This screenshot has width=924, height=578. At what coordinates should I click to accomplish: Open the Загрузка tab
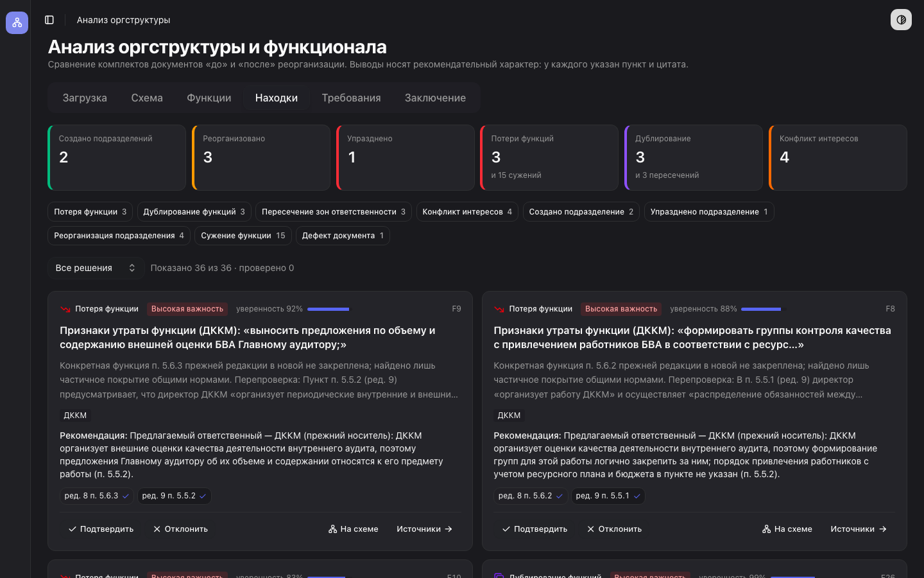[x=85, y=98]
